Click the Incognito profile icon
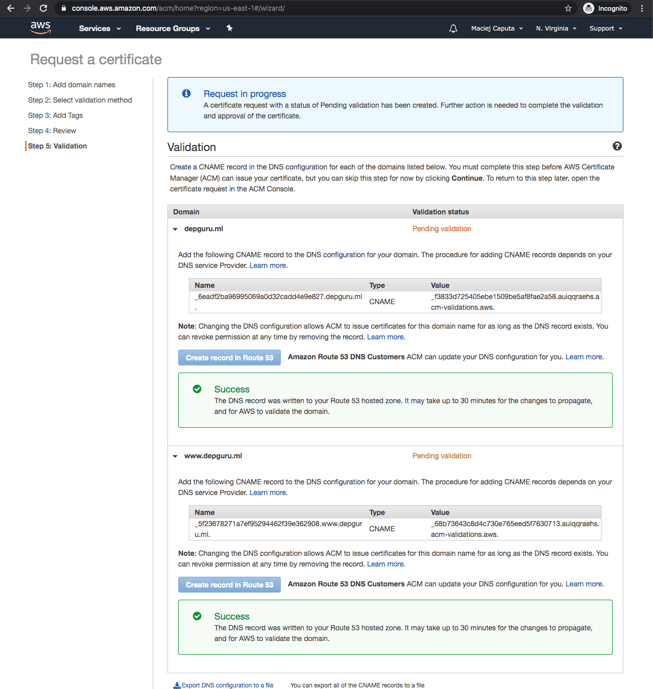The image size is (653, 689). 588,8
